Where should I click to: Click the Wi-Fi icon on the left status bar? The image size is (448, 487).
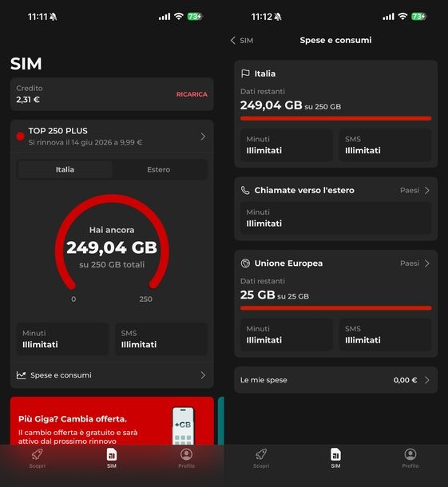click(x=179, y=17)
